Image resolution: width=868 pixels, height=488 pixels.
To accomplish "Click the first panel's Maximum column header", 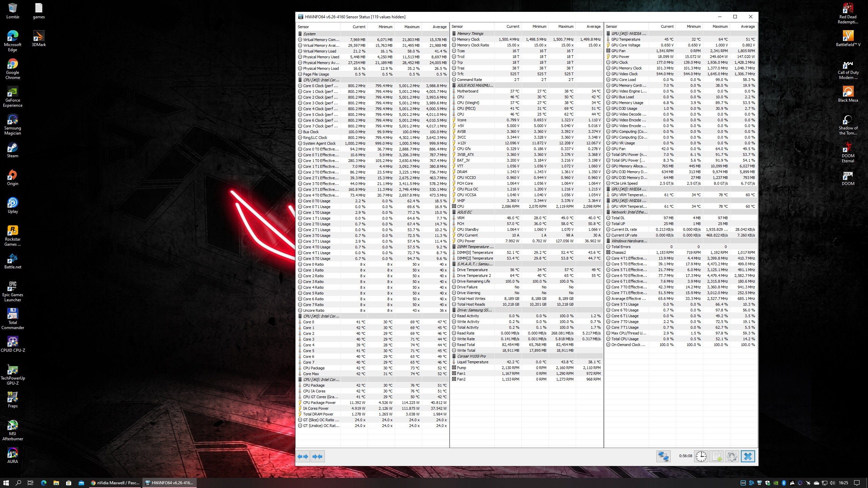I will (408, 27).
